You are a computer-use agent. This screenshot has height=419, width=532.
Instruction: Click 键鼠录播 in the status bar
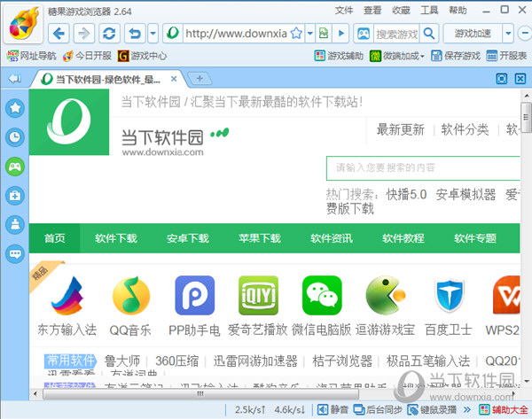432,410
